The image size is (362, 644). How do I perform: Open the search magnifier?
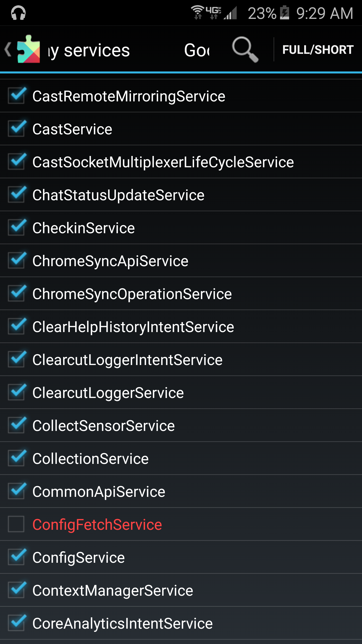point(245,49)
